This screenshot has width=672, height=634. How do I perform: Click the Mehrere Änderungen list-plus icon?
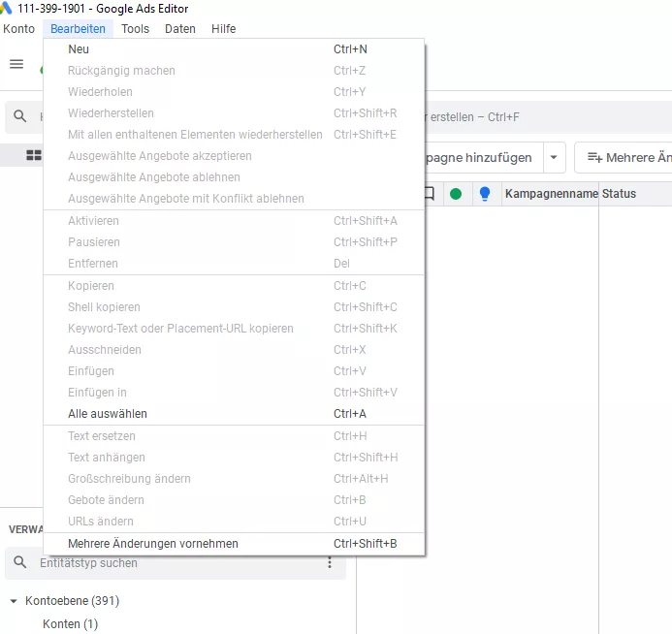click(x=594, y=158)
